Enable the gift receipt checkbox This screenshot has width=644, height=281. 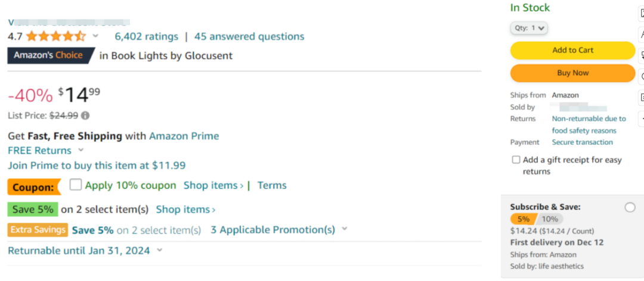[x=516, y=160]
